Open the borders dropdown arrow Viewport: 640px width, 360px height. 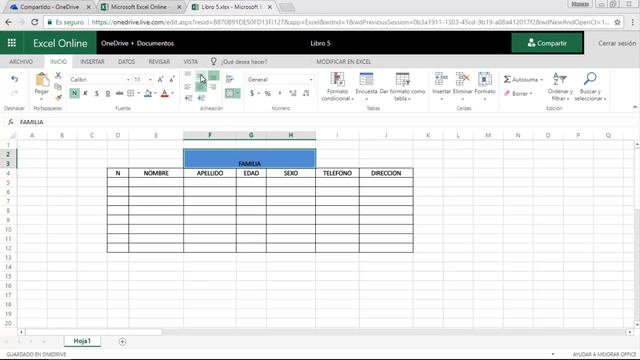coord(138,93)
